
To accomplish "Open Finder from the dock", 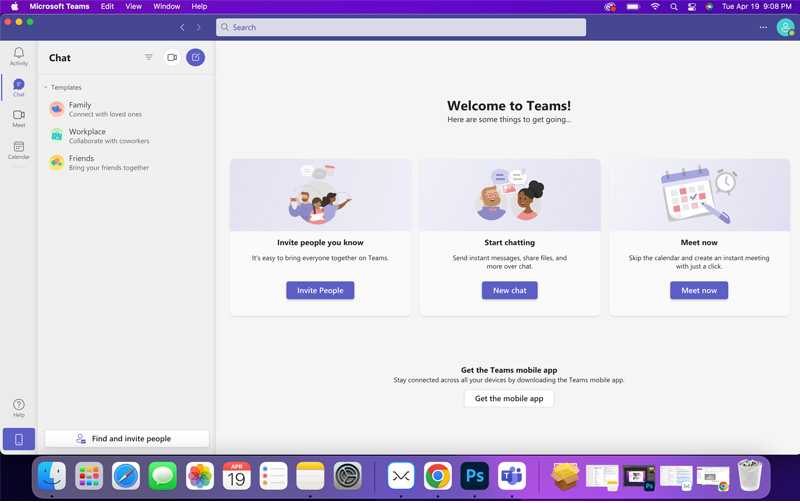I will [x=52, y=476].
